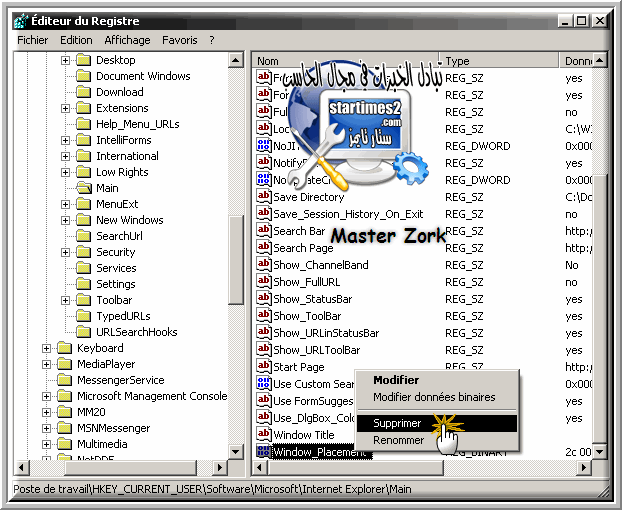Image resolution: width=622 pixels, height=510 pixels.
Task: Choose Modifier données binaires entry
Action: [437, 397]
